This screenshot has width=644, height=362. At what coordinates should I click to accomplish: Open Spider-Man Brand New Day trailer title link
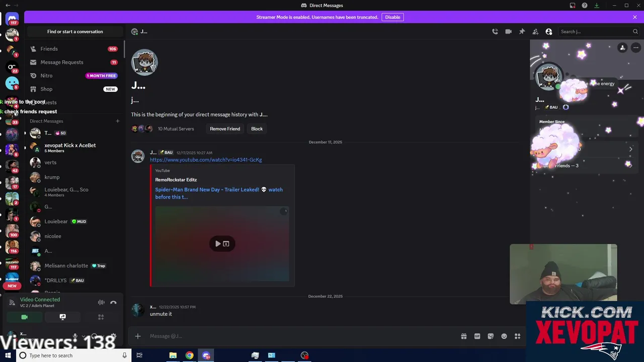click(x=219, y=193)
